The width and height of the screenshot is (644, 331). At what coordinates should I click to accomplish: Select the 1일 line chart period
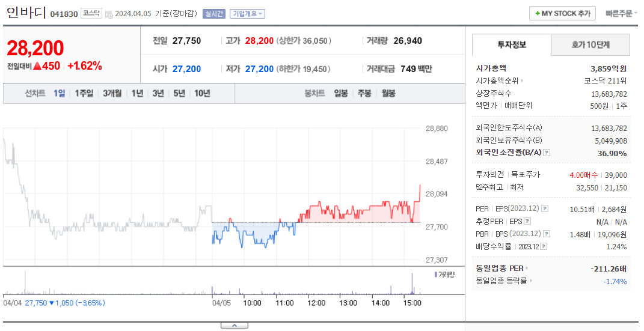pos(59,94)
